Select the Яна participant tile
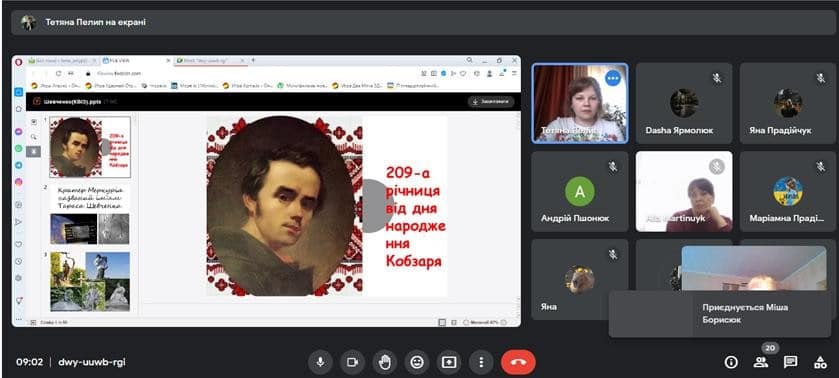The height and width of the screenshot is (378, 839). (x=579, y=279)
